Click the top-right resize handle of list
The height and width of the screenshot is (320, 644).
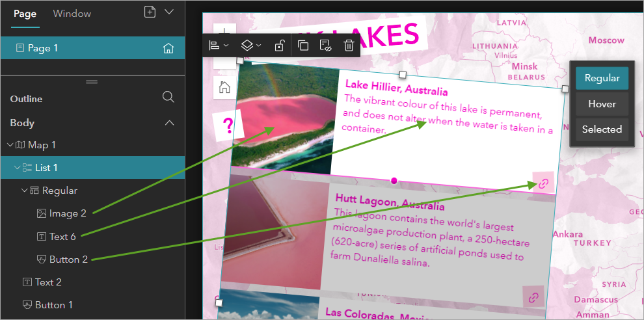point(565,88)
